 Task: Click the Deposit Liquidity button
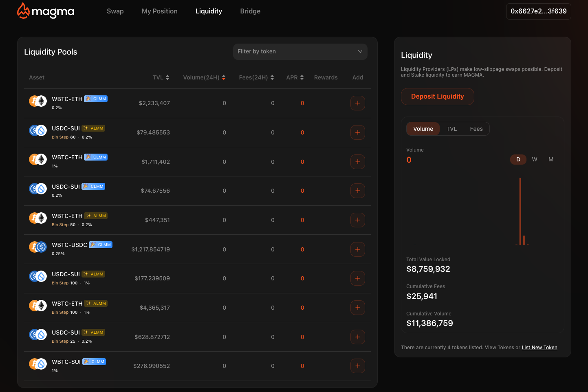[437, 97]
